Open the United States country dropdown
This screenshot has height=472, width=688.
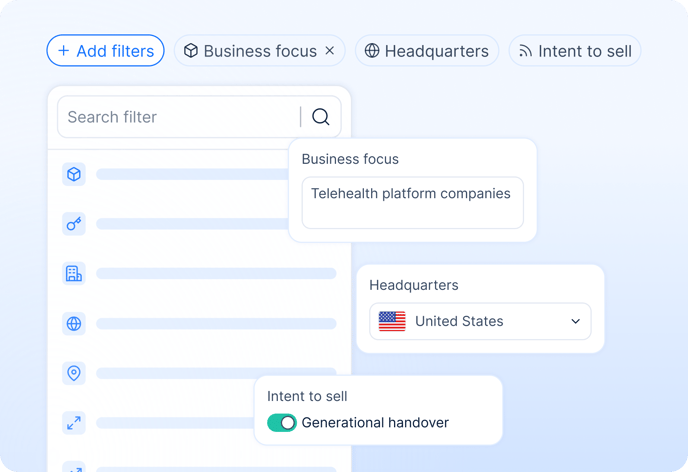[x=480, y=322]
